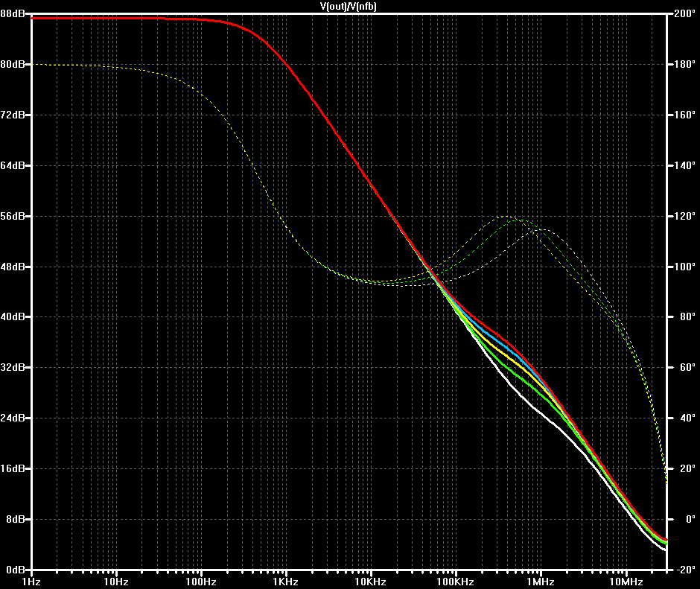Click the 100Hz frequency axis label
This screenshot has width=700, height=589.
point(201,582)
